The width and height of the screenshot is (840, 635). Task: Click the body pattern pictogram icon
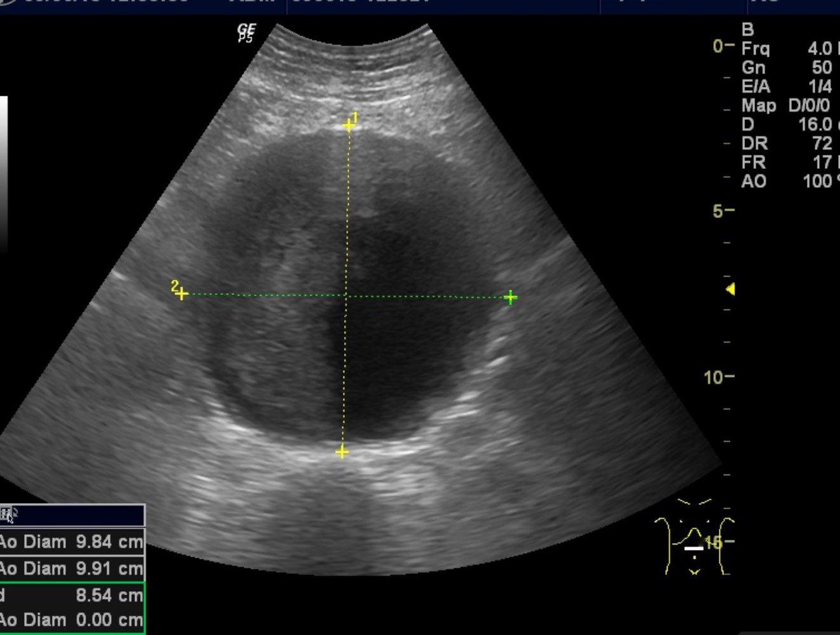point(694,538)
